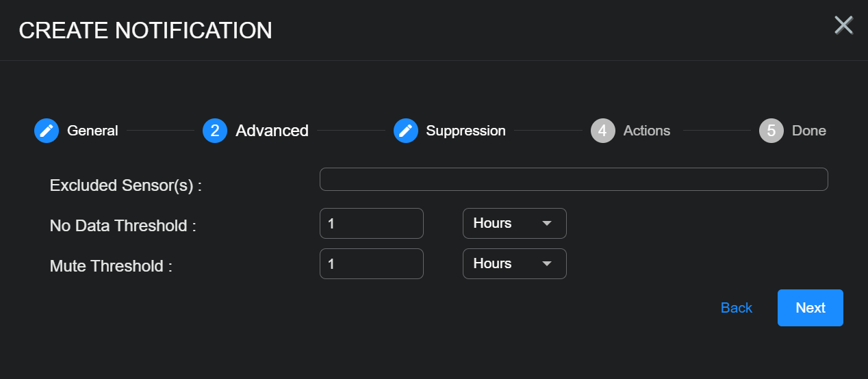Click the General step pencil icon
The image size is (868, 379).
tap(47, 131)
